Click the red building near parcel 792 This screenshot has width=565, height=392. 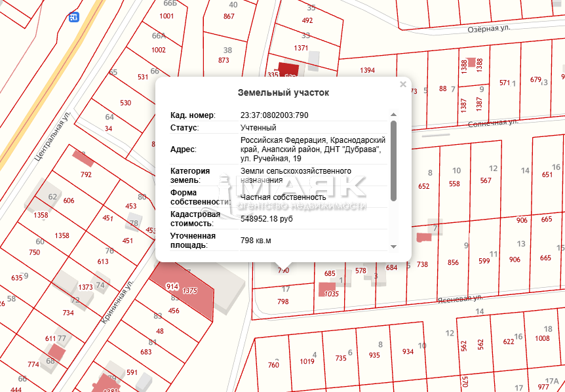pos(83,158)
